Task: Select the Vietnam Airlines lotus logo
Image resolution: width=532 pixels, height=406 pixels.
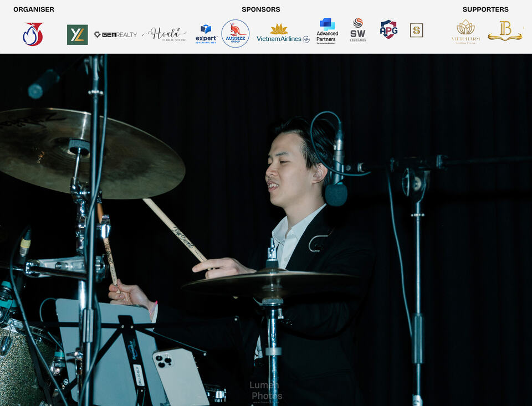Action: 283,33
